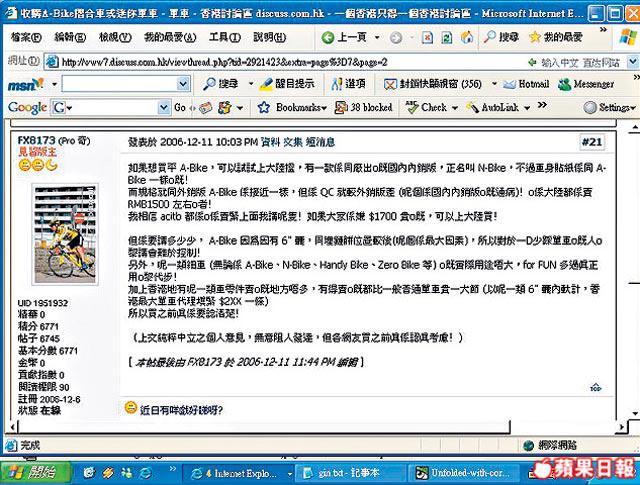Click the Back arrow icon (上一頁)
640x485 pixels.
click(x=327, y=38)
